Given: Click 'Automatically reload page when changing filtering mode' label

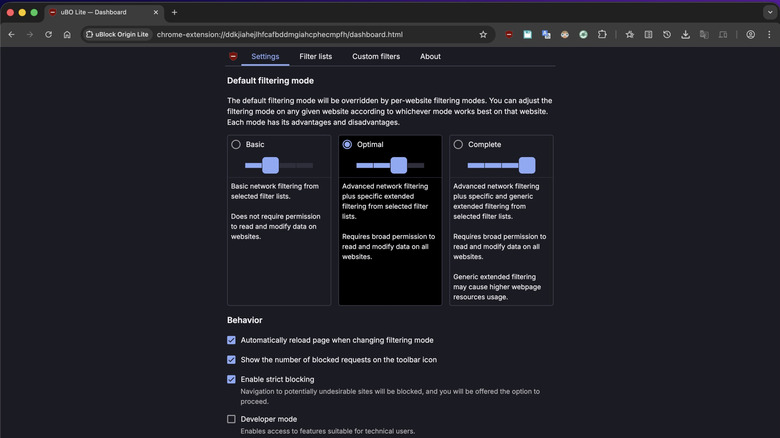Looking at the screenshot, I should tap(337, 340).
